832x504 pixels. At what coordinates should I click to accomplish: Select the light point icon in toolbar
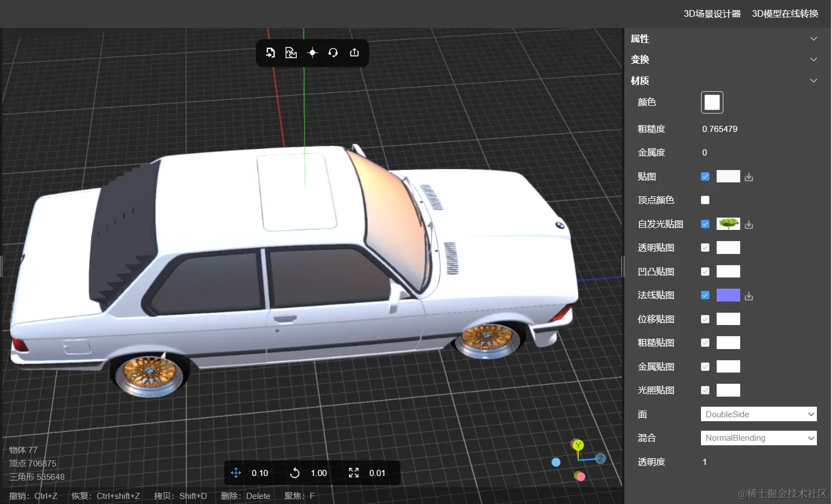pyautogui.click(x=312, y=53)
